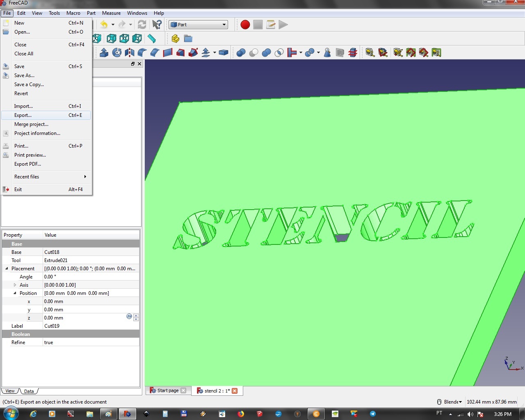Select the Revolve tool icon
The height and width of the screenshot is (420, 525).
tap(117, 52)
